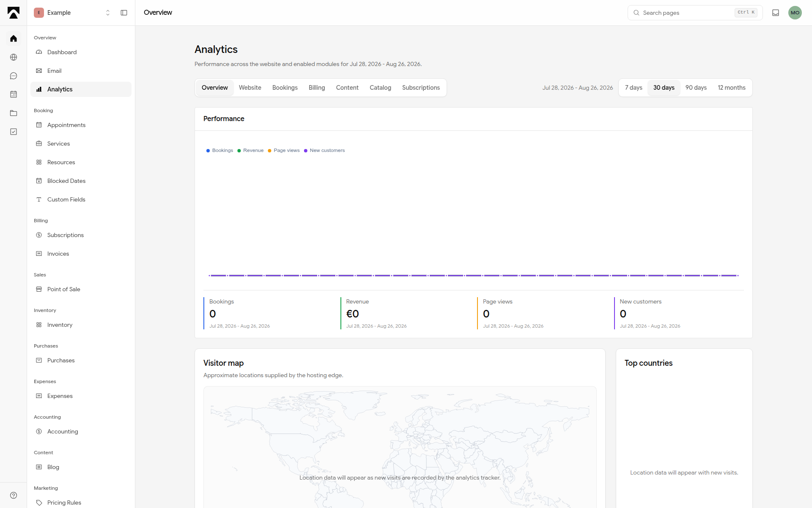Screen dimensions: 812x508
Task: Open the globe website icon in rail
Action: [14, 57]
